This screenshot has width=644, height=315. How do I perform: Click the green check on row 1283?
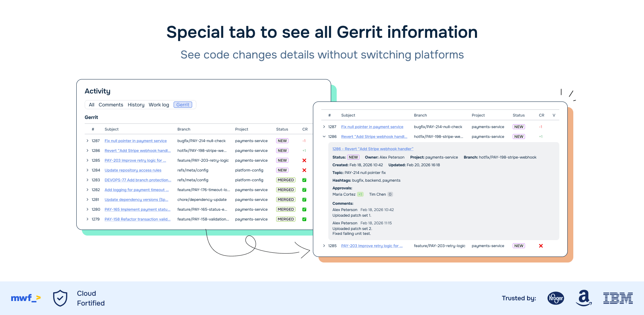[x=304, y=180]
